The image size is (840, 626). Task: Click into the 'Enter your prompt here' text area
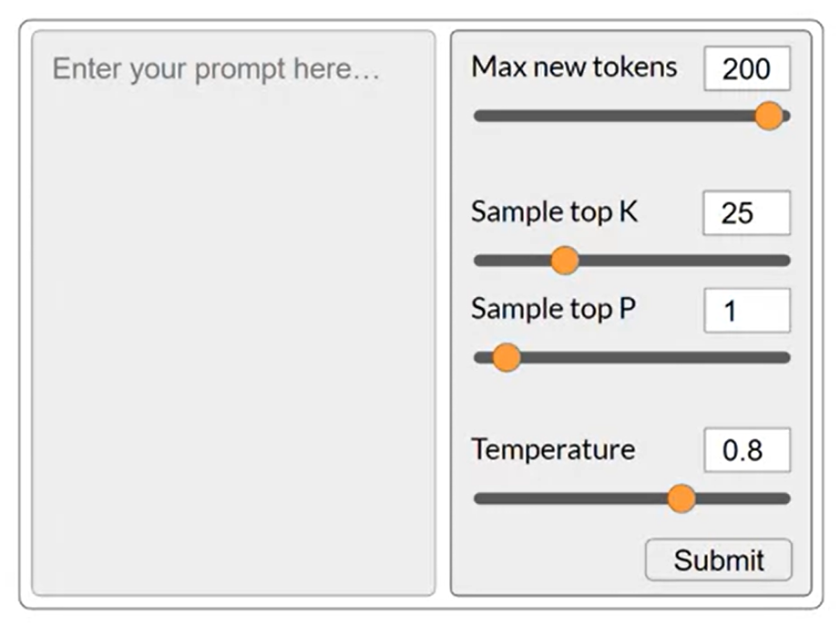(233, 313)
